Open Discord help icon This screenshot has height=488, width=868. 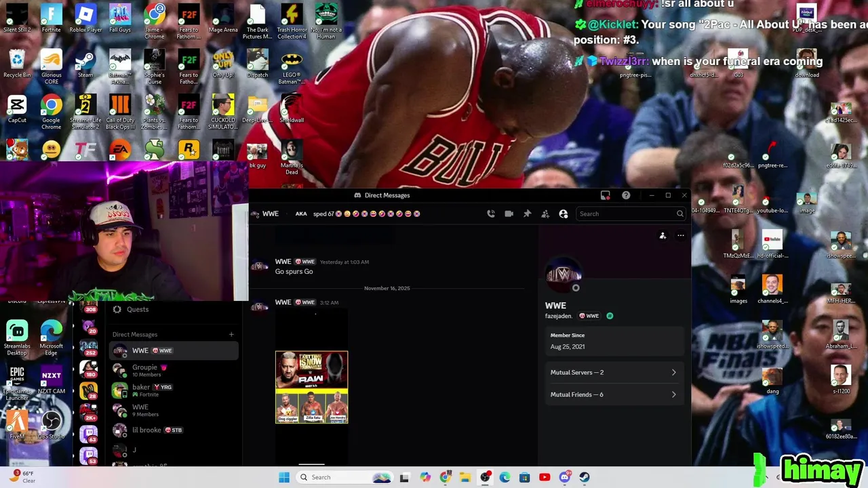point(626,195)
